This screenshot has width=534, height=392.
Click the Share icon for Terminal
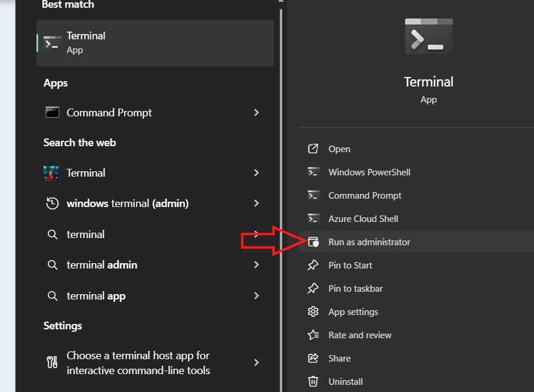313,358
